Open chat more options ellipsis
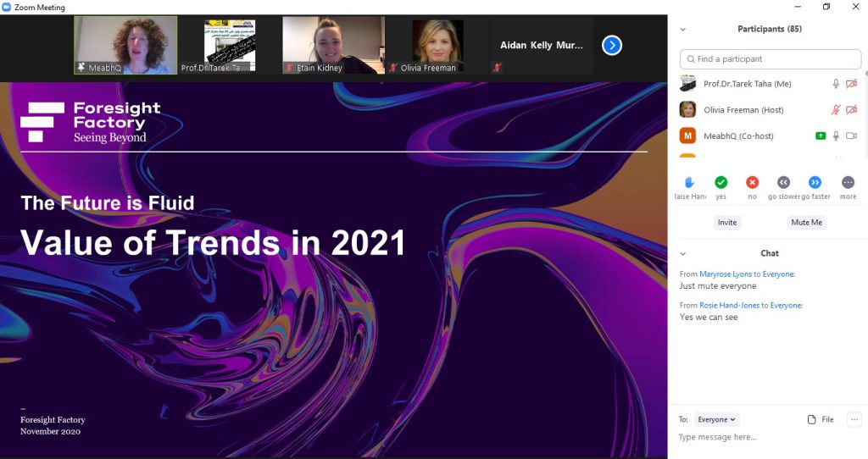The image size is (868, 459). [854, 419]
